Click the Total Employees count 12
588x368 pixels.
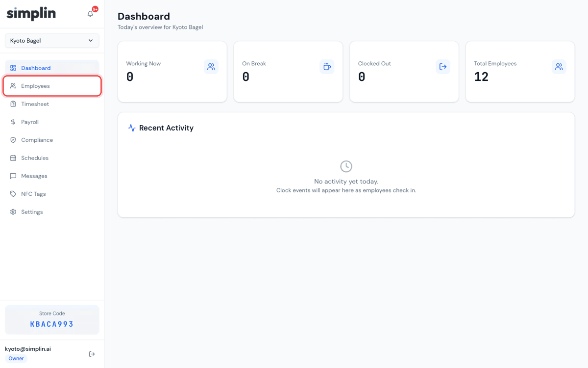pyautogui.click(x=481, y=77)
